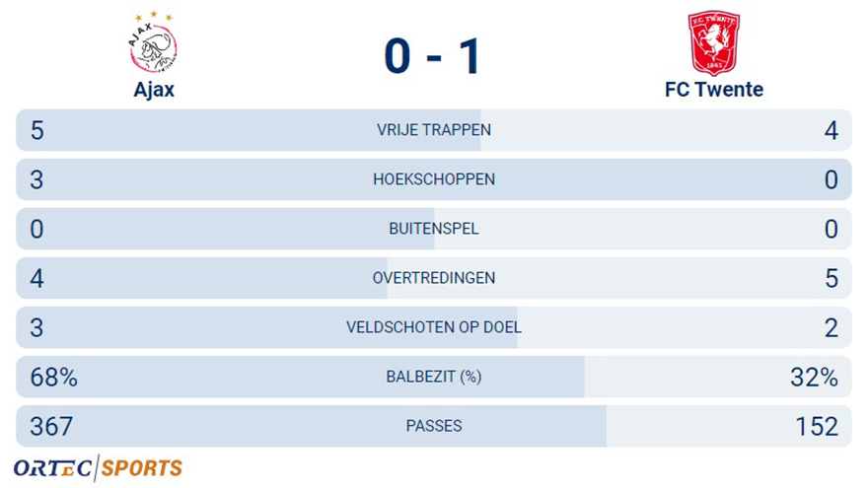Select the Overtredingen stat row
The height and width of the screenshot is (488, 868).
[x=433, y=278]
